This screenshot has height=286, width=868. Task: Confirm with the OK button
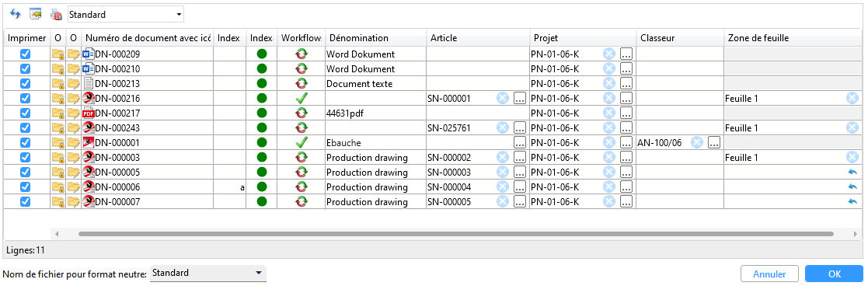[835, 274]
